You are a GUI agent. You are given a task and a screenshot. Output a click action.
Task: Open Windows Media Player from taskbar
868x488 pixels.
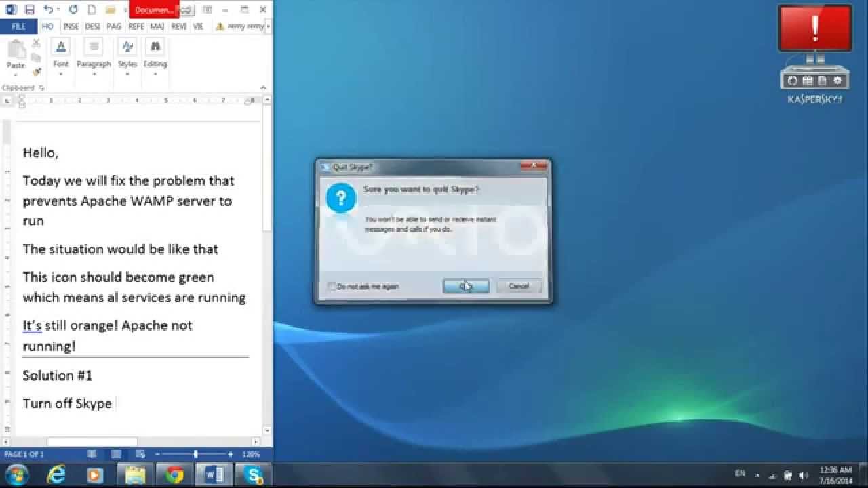point(96,475)
